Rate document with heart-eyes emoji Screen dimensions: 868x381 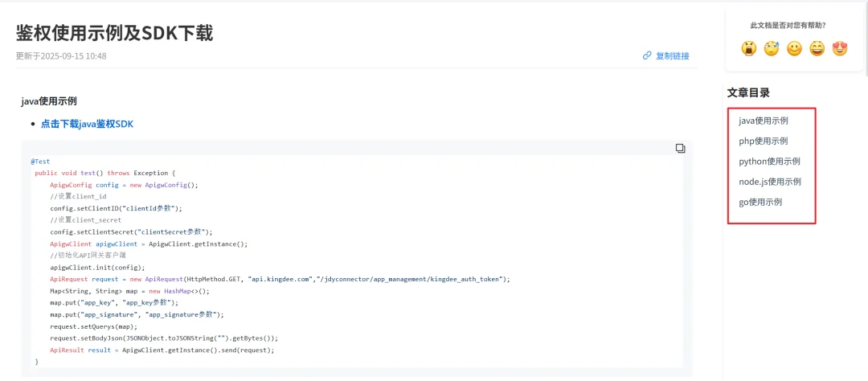point(840,49)
